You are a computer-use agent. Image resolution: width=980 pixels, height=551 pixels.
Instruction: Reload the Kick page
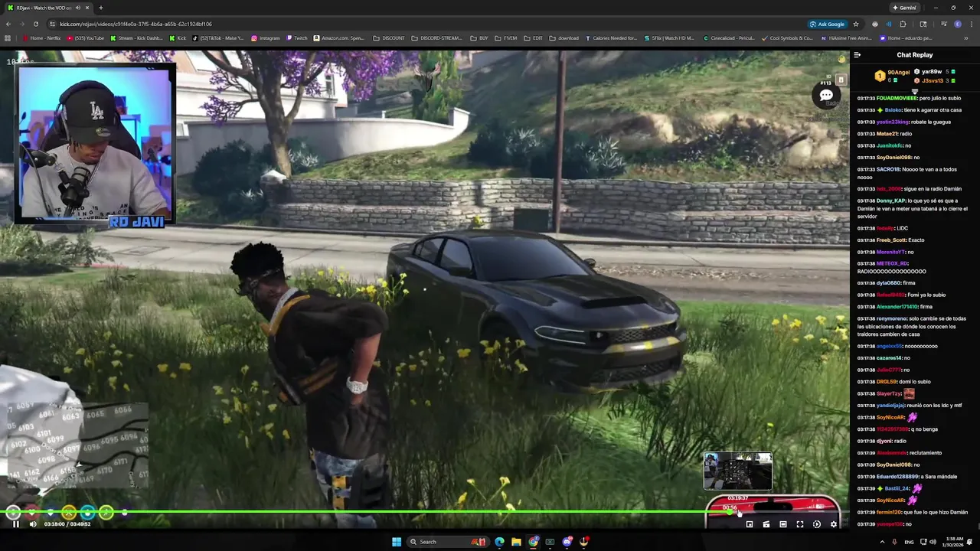[x=35, y=24]
